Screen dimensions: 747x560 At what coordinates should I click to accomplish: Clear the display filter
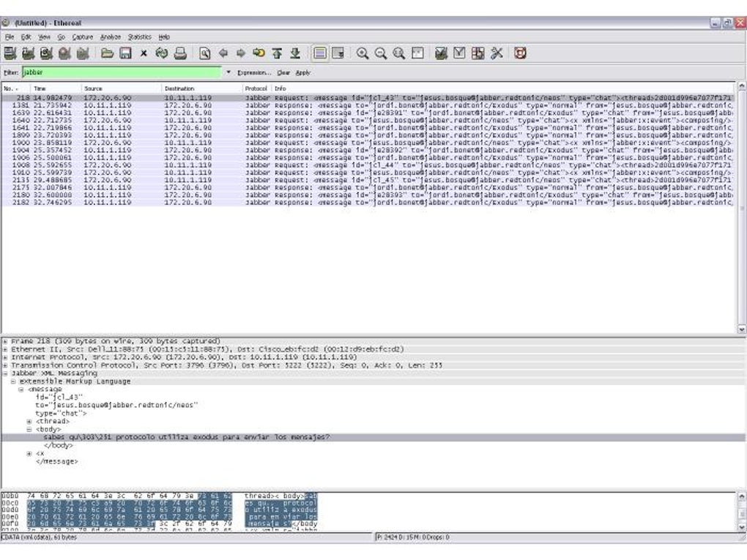click(283, 73)
